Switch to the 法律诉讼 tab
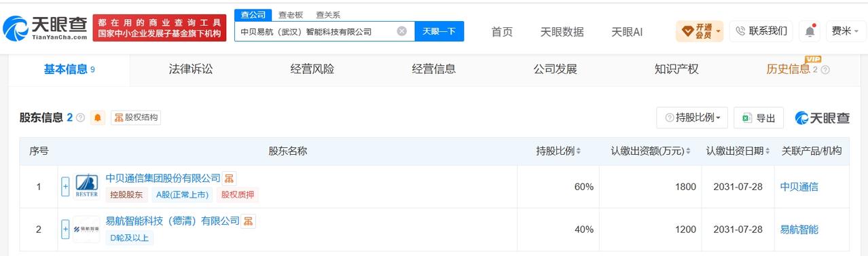The height and width of the screenshot is (256, 868). [191, 69]
